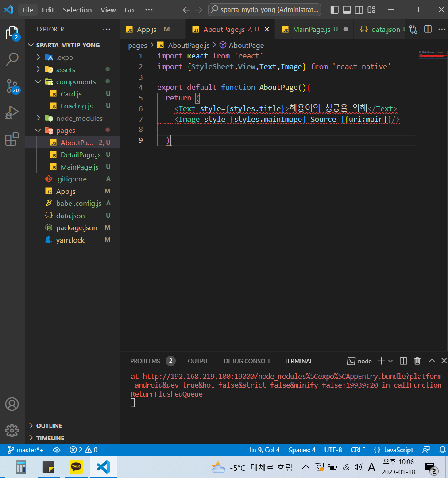Show more menu items ellipsis
448x478 pixels.
149,10
